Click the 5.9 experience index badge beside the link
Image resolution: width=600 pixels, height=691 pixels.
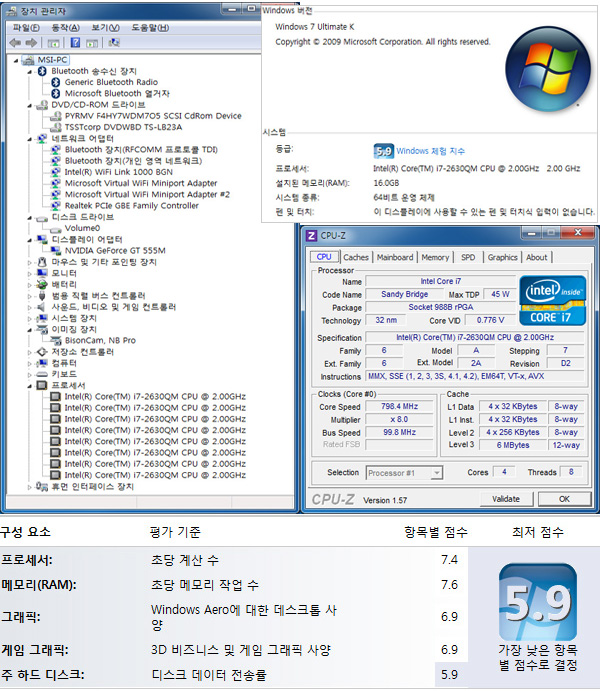coord(383,151)
